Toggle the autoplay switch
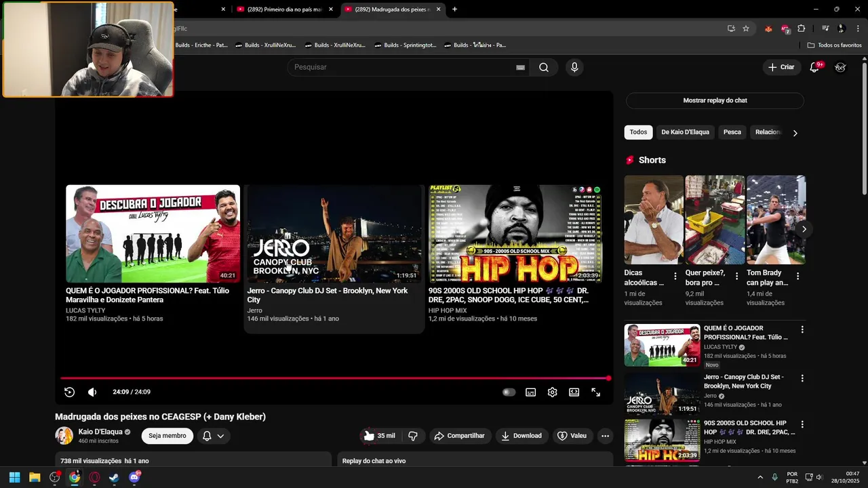This screenshot has height=488, width=868. (x=509, y=392)
